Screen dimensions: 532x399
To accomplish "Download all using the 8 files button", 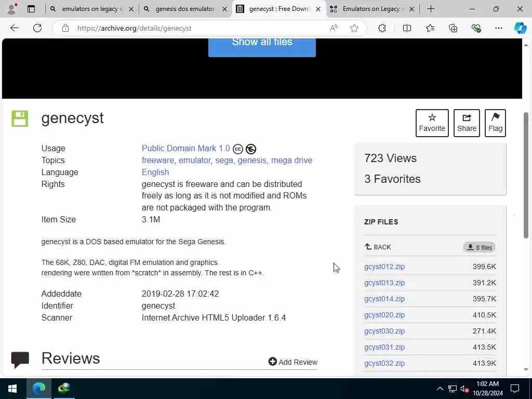I will point(480,247).
